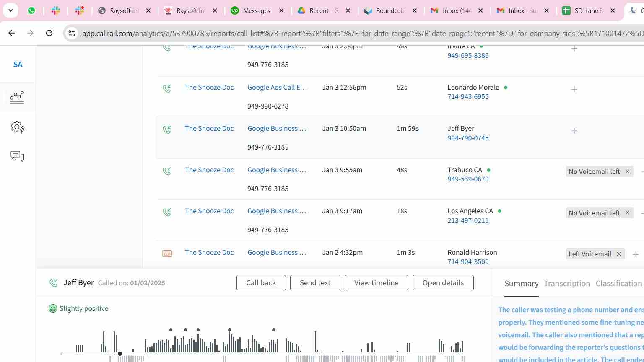
Task: Click the 1m 59s duration cell
Action: point(408,129)
